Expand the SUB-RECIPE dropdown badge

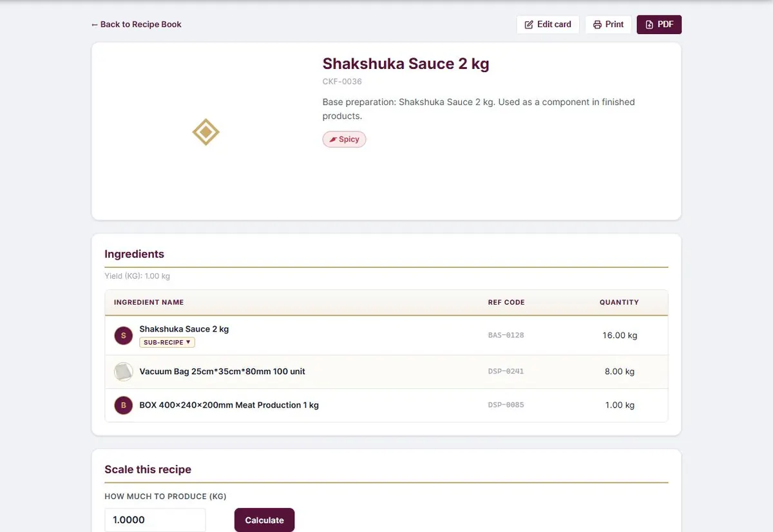tap(167, 343)
